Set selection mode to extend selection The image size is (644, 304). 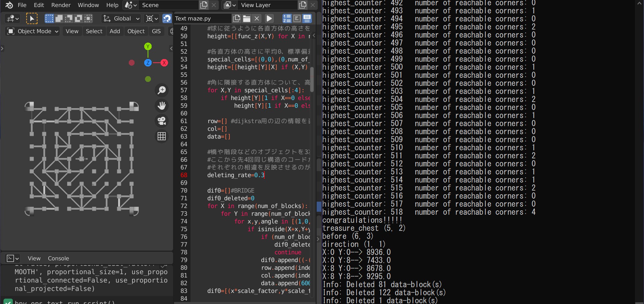point(59,18)
